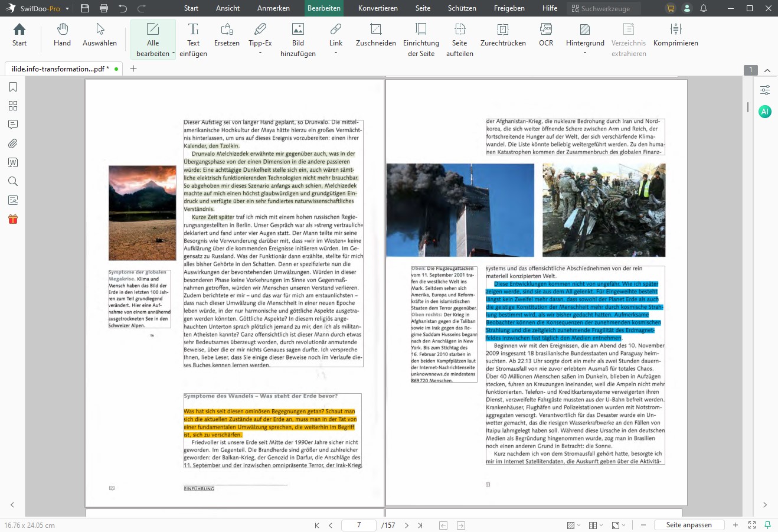Select the Ersetzen tool

coord(227,35)
